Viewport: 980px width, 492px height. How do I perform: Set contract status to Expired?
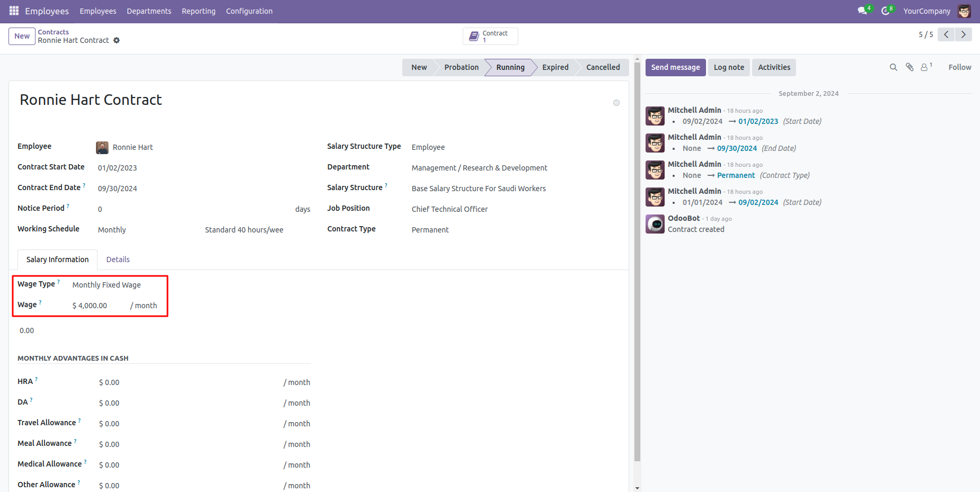click(555, 67)
